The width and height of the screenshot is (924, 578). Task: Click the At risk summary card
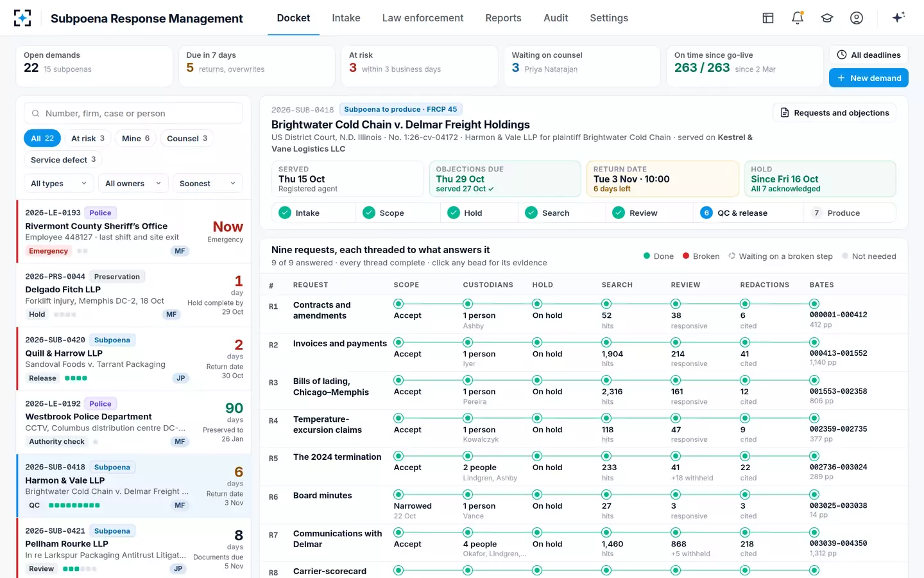tap(419, 66)
